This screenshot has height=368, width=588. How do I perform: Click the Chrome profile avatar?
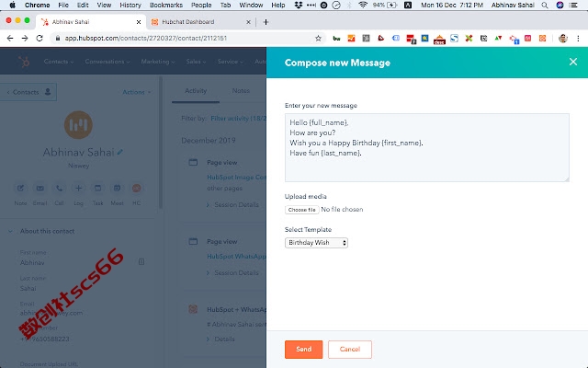coord(563,39)
